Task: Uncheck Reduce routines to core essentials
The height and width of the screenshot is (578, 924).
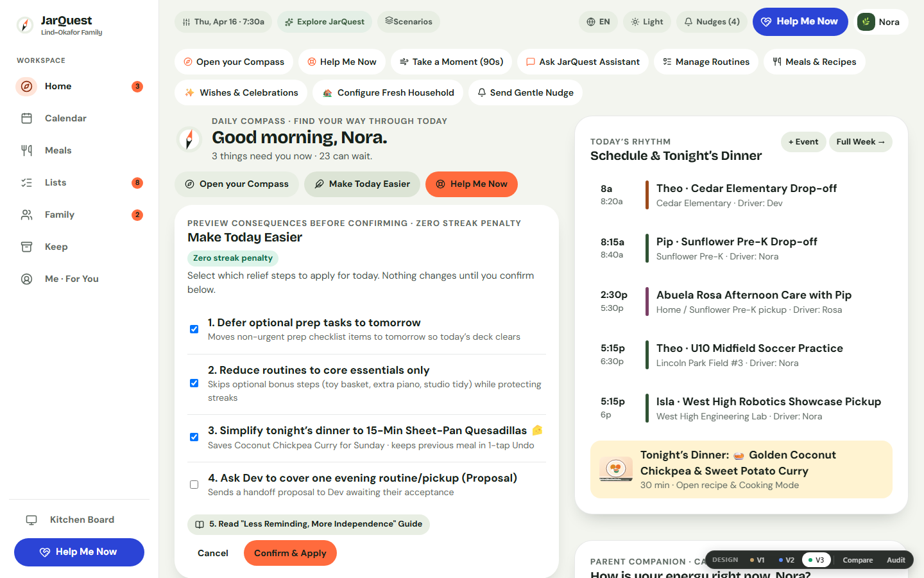Action: [194, 383]
